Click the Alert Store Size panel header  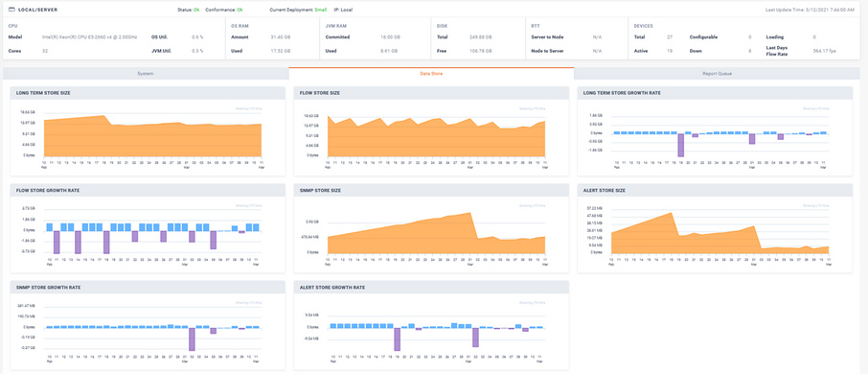pos(715,190)
